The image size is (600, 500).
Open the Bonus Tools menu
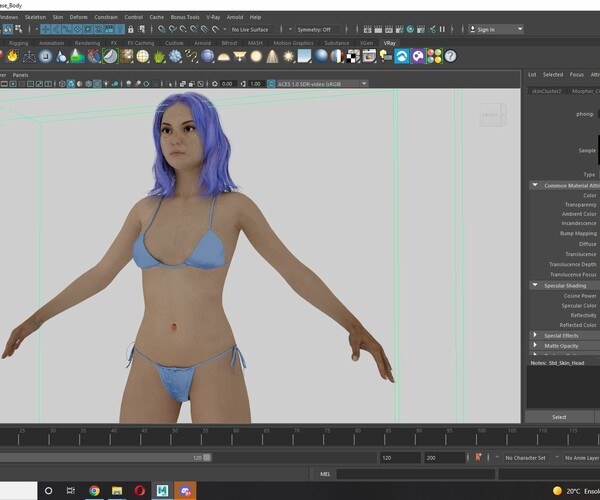[x=185, y=17]
